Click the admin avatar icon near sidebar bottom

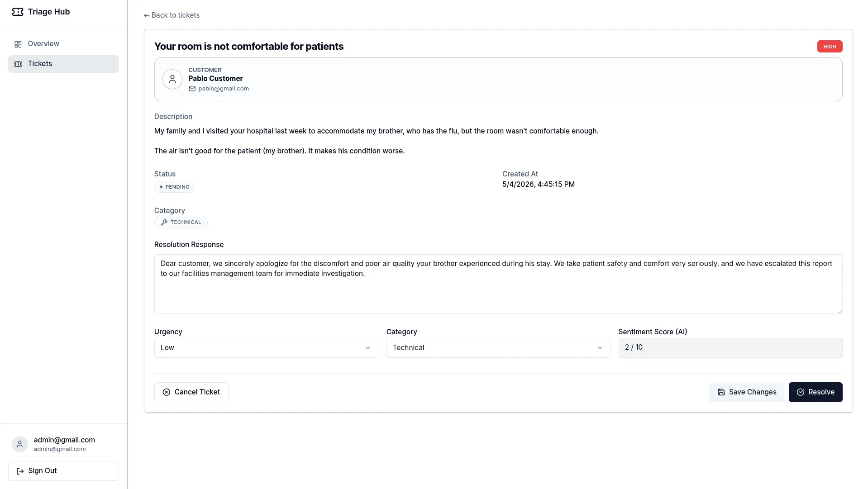click(20, 444)
